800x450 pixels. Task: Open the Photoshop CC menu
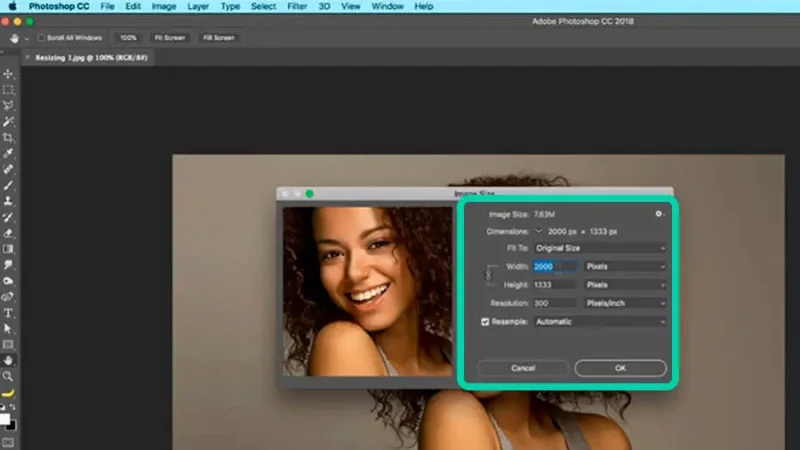pyautogui.click(x=59, y=6)
